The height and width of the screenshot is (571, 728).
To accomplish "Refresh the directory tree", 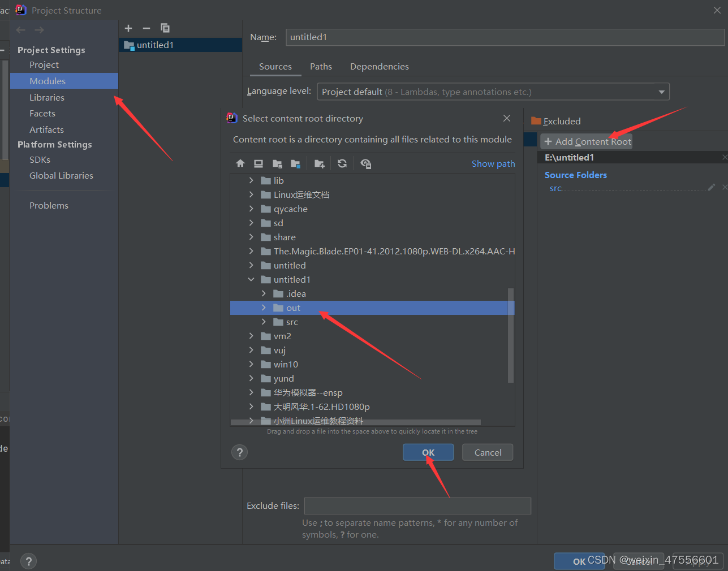I will (x=342, y=163).
